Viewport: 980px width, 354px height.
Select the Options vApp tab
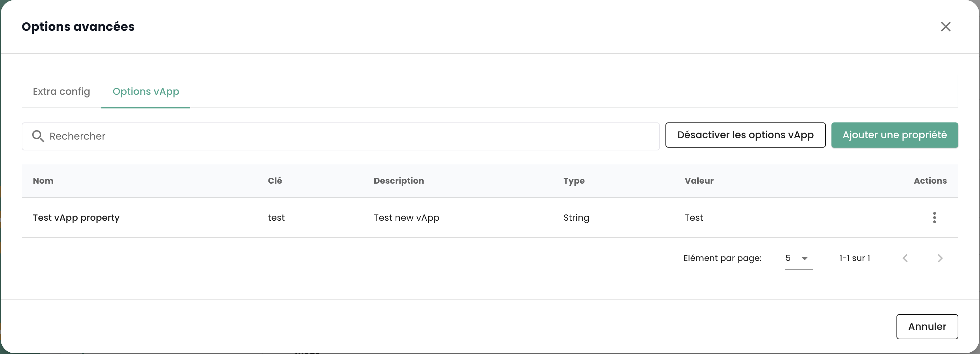coord(146,92)
